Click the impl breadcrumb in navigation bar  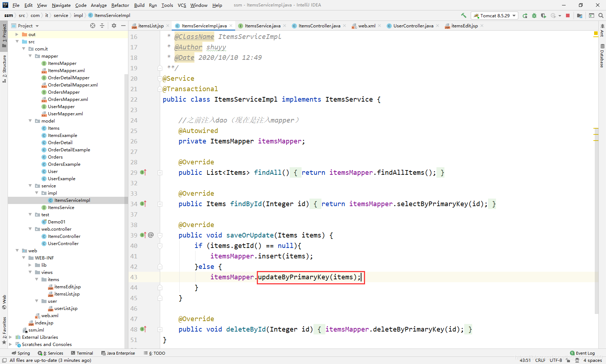(78, 15)
